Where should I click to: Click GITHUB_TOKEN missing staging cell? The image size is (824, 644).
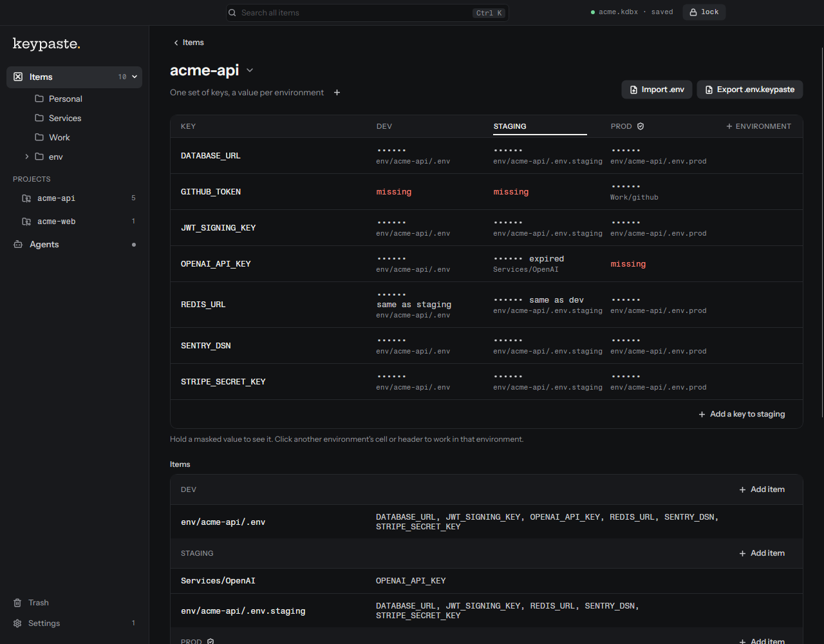pyautogui.click(x=511, y=192)
